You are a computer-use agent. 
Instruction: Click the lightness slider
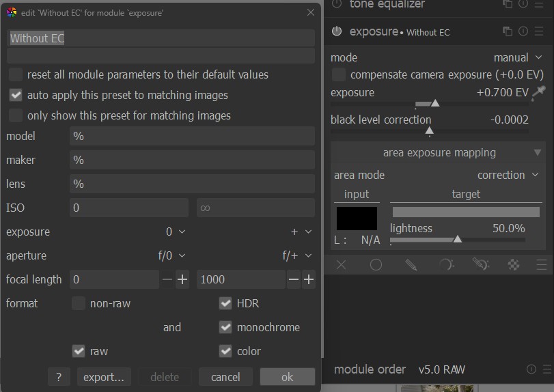tap(458, 239)
